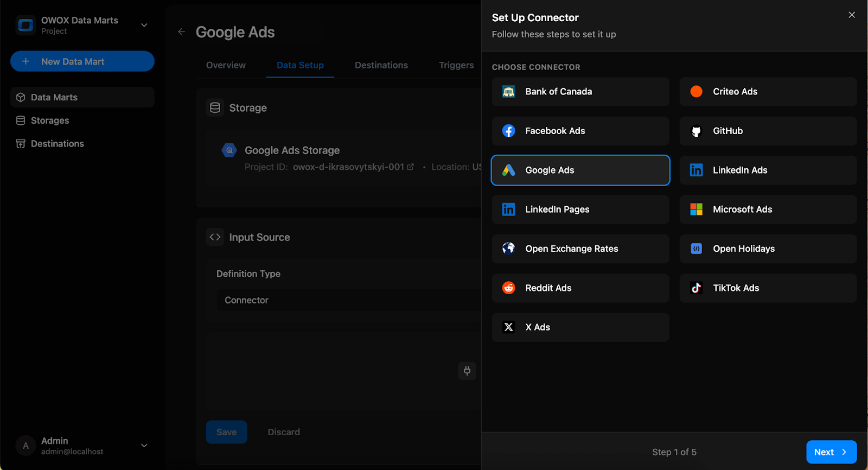Viewport: 868px width, 470px height.
Task: Select the Facebook Ads connector
Action: [580, 131]
